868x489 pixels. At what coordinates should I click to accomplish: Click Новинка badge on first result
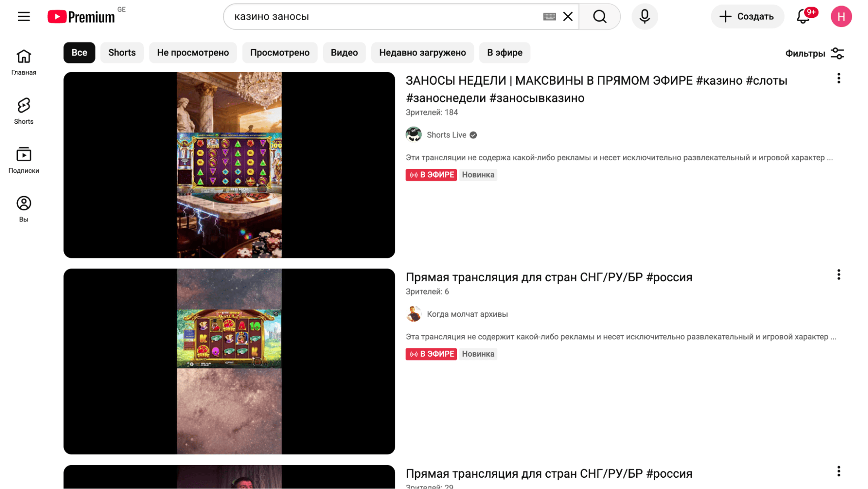pos(478,175)
